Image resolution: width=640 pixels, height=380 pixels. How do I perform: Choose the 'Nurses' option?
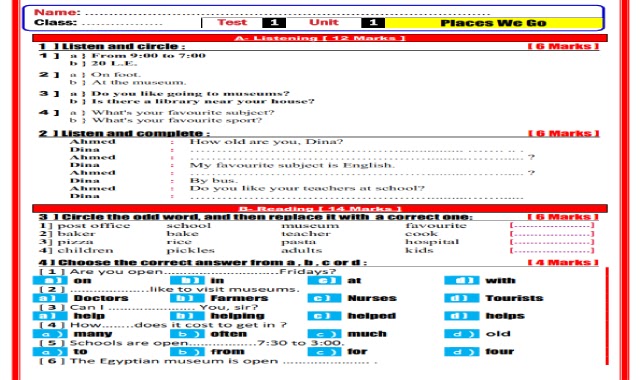pyautogui.click(x=372, y=298)
